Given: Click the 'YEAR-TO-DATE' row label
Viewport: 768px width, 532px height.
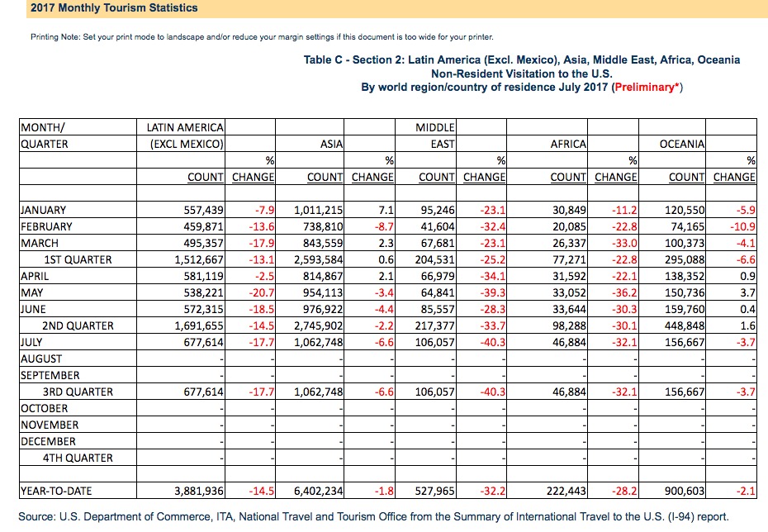Looking at the screenshot, I should click(56, 491).
